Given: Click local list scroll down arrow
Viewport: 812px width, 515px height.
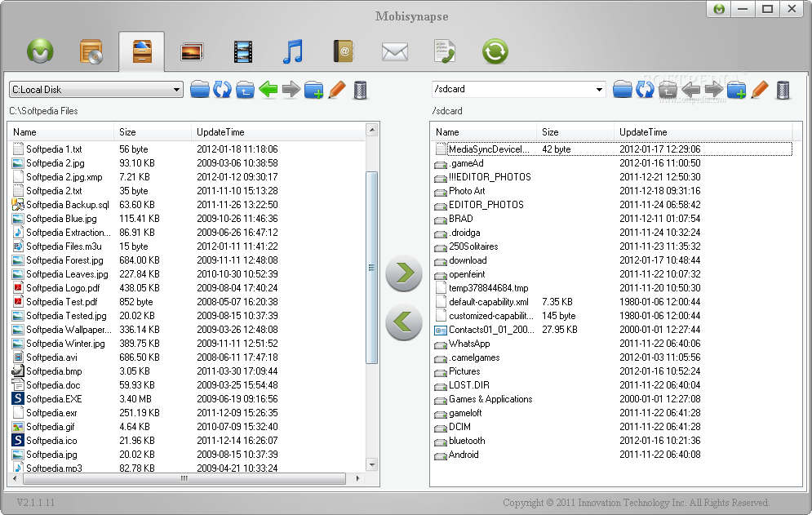Looking at the screenshot, I should [371, 464].
